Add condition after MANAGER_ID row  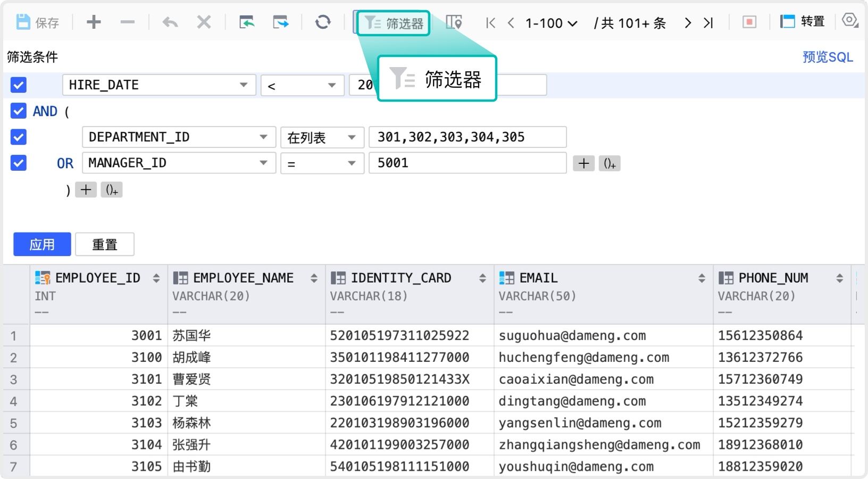[583, 163]
